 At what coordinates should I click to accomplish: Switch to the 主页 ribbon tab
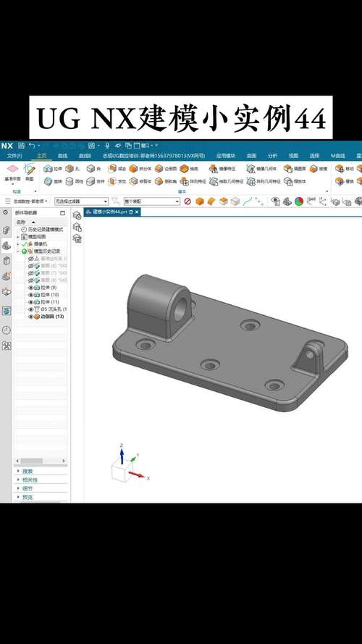pyautogui.click(x=41, y=156)
